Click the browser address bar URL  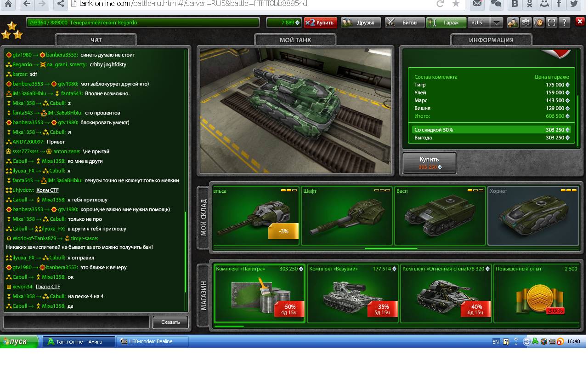(x=193, y=4)
